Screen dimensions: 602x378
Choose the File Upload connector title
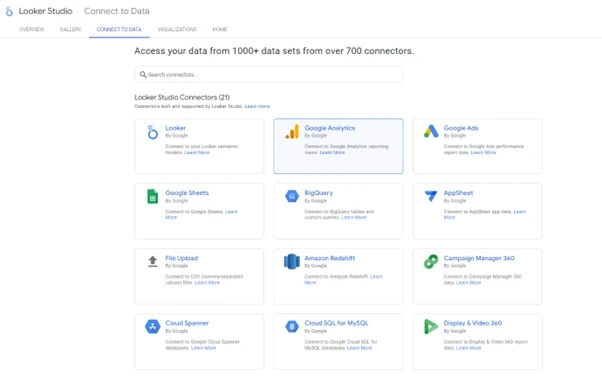click(182, 258)
